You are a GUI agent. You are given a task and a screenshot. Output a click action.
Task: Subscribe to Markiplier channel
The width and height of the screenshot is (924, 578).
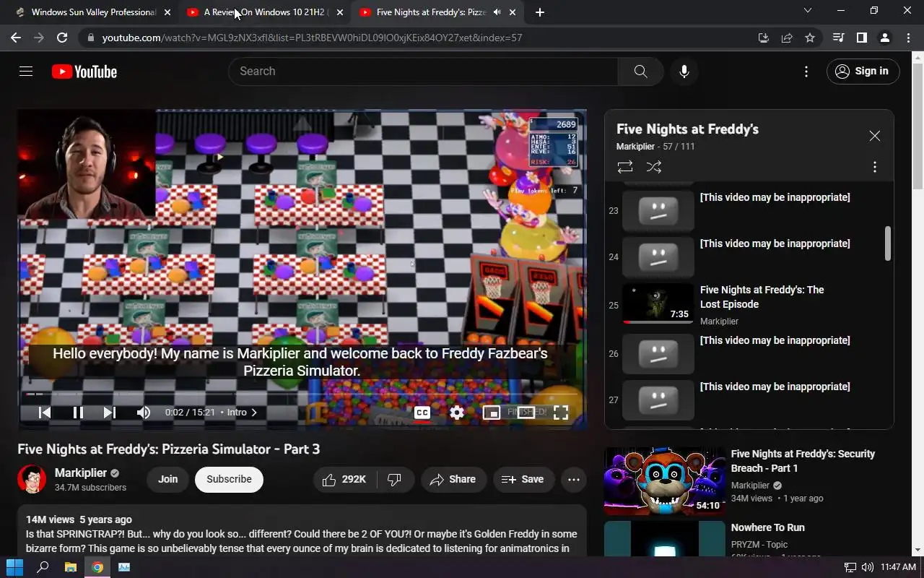(229, 480)
